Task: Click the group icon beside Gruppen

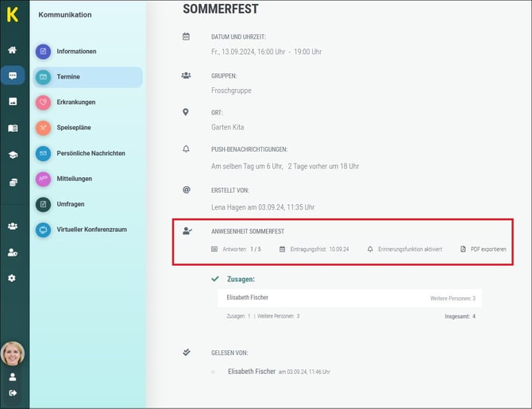Action: click(186, 75)
